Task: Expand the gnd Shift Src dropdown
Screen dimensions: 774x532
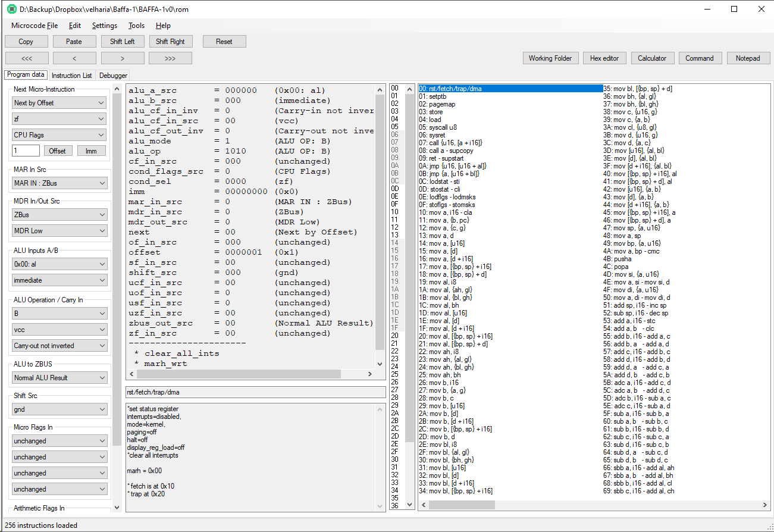Action: (59, 409)
